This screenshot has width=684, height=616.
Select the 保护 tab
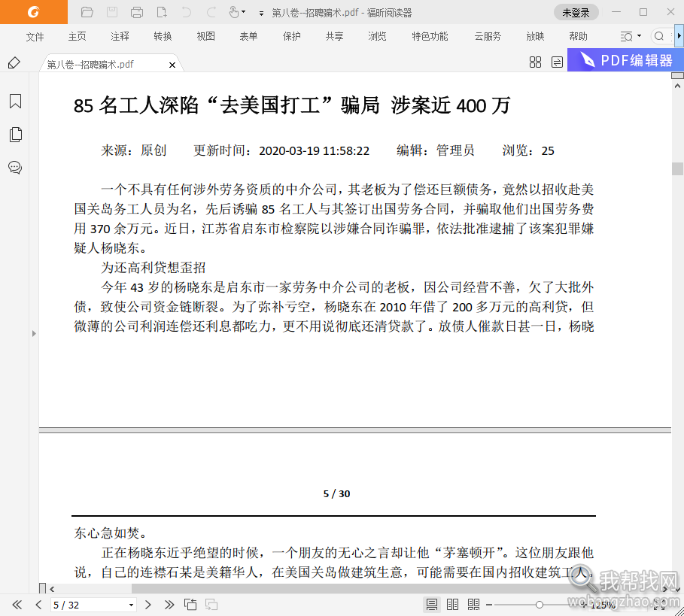pos(291,37)
